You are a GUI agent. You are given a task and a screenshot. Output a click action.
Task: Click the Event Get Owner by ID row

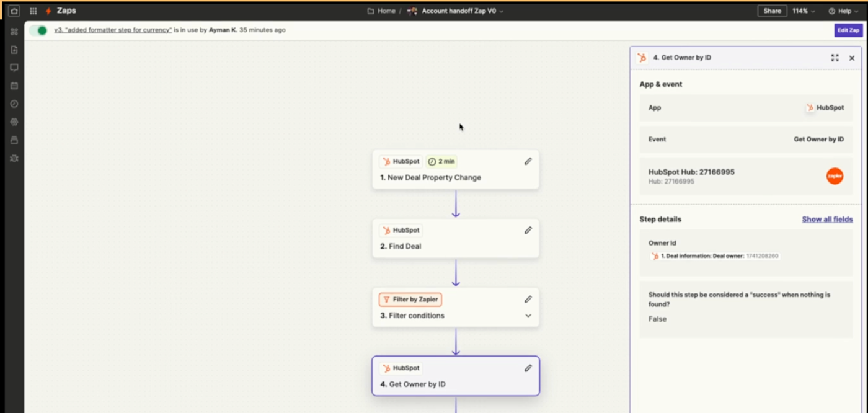(746, 140)
